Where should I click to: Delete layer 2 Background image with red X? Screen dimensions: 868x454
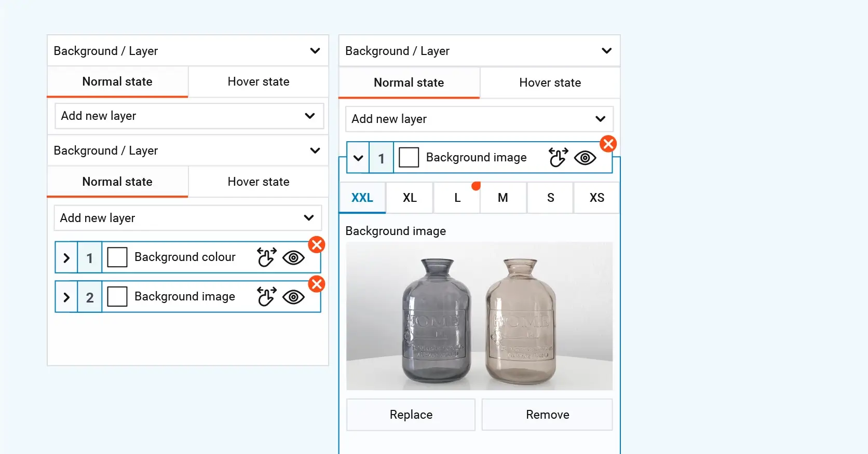317,284
